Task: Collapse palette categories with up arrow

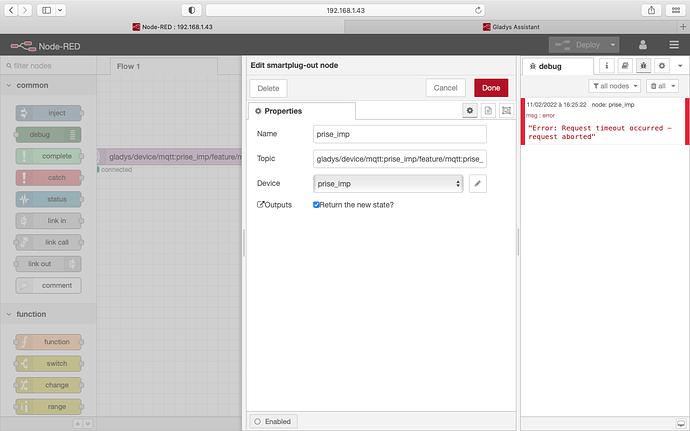Action: click(78, 424)
